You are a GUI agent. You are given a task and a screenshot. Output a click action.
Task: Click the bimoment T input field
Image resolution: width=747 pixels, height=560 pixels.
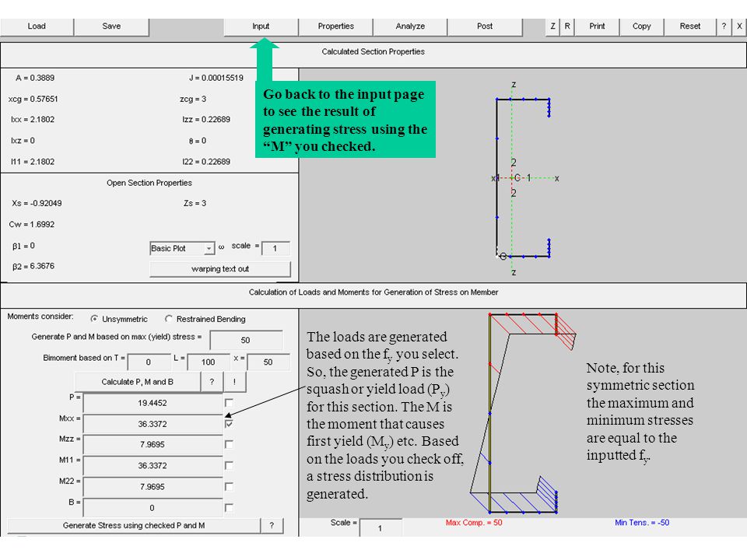tap(149, 362)
